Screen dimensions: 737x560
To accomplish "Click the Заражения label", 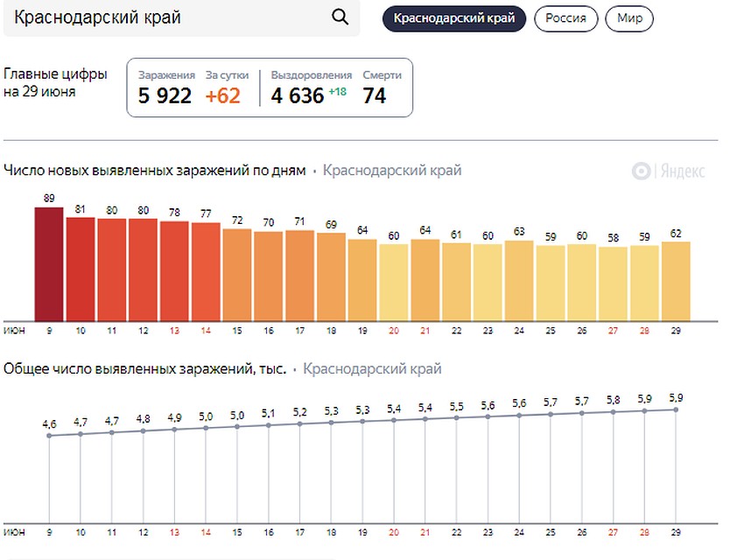I will click(x=166, y=75).
